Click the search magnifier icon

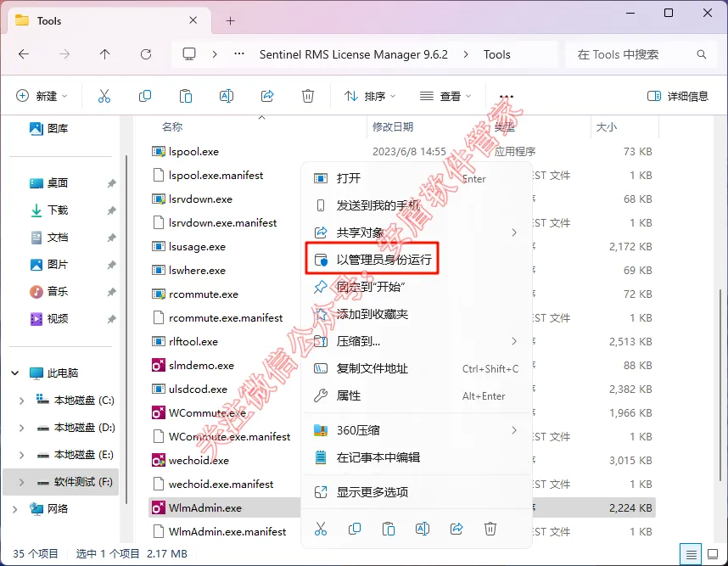pyautogui.click(x=702, y=54)
